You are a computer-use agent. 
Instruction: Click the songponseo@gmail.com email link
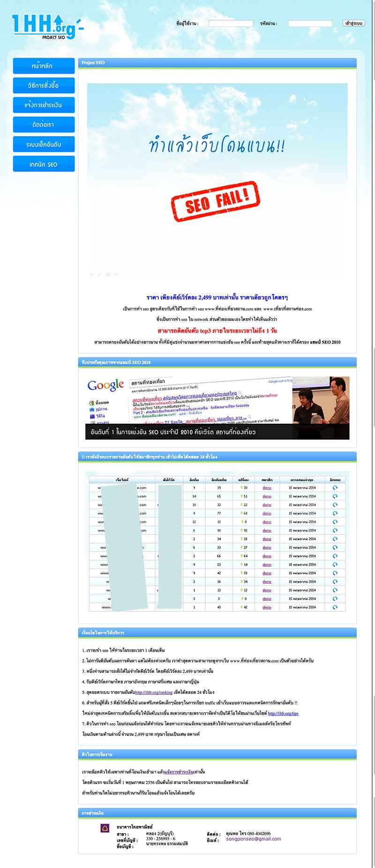point(254,839)
